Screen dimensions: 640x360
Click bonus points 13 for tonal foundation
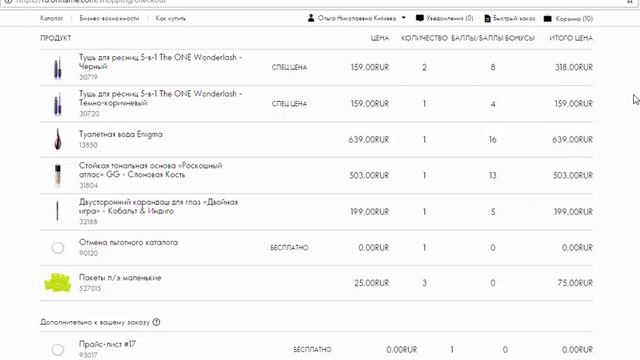[493, 176]
